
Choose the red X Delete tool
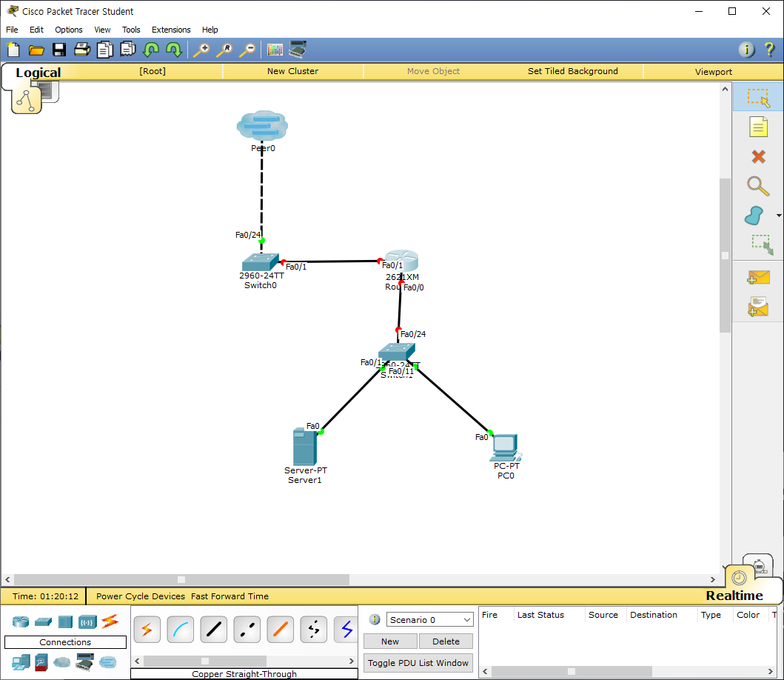[758, 156]
